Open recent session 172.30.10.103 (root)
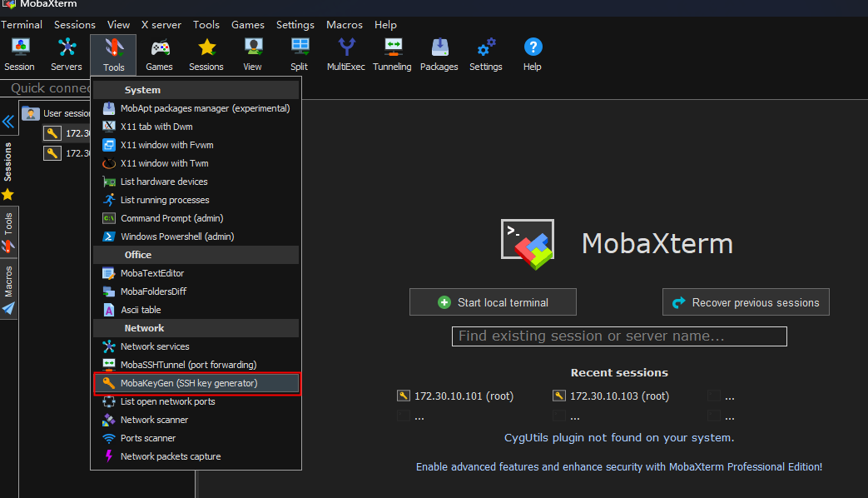Image resolution: width=868 pixels, height=498 pixels. (611, 396)
